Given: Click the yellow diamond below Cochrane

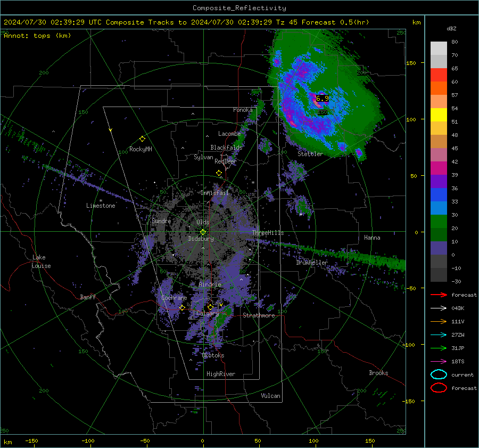Looking at the screenshot, I should [x=182, y=308].
